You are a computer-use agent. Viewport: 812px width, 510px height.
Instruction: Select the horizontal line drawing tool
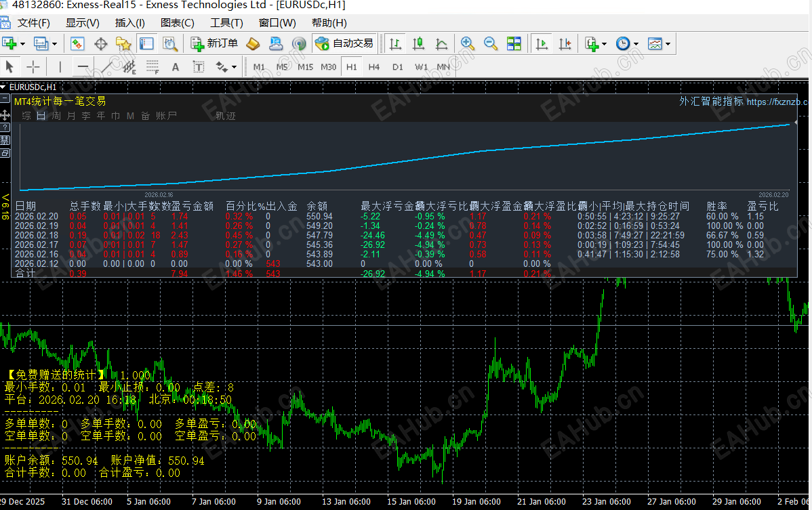pyautogui.click(x=83, y=67)
